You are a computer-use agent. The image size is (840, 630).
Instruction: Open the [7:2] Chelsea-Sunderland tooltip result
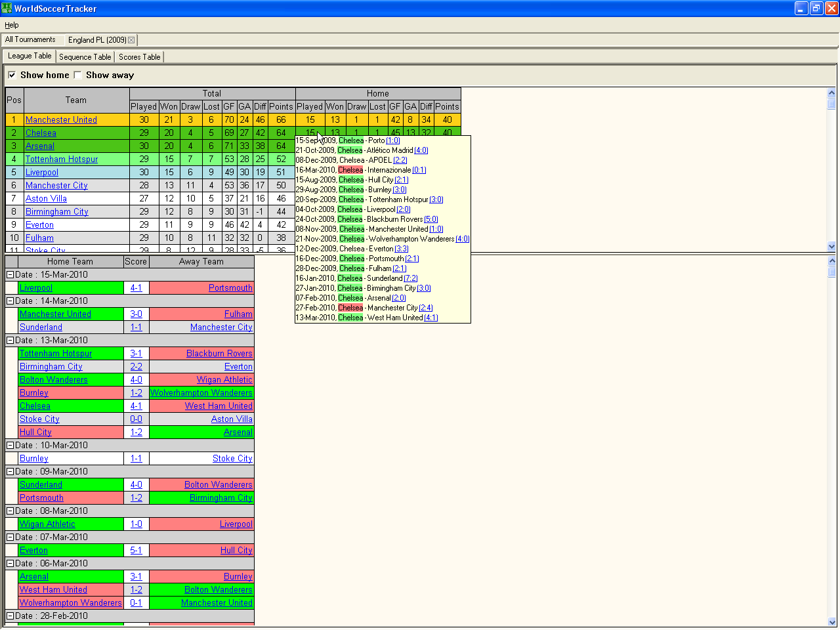tap(411, 278)
